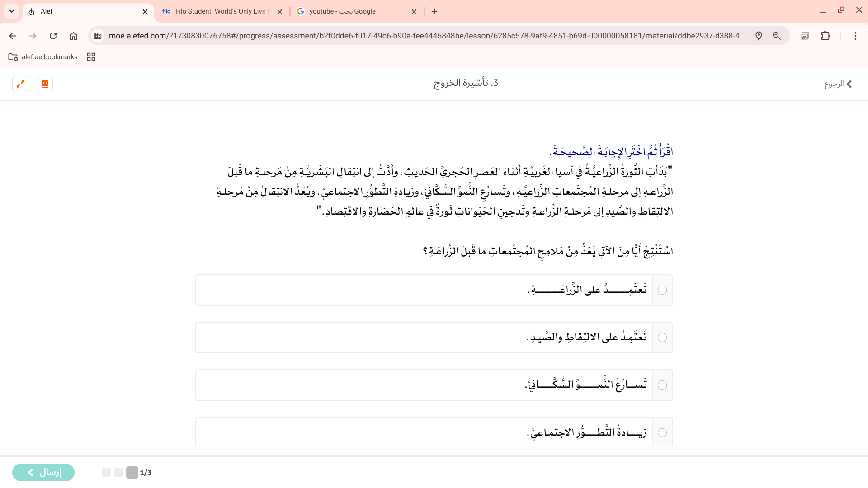The height and width of the screenshot is (488, 868).
Task: Click the location pin icon in address bar
Action: pos(759,36)
